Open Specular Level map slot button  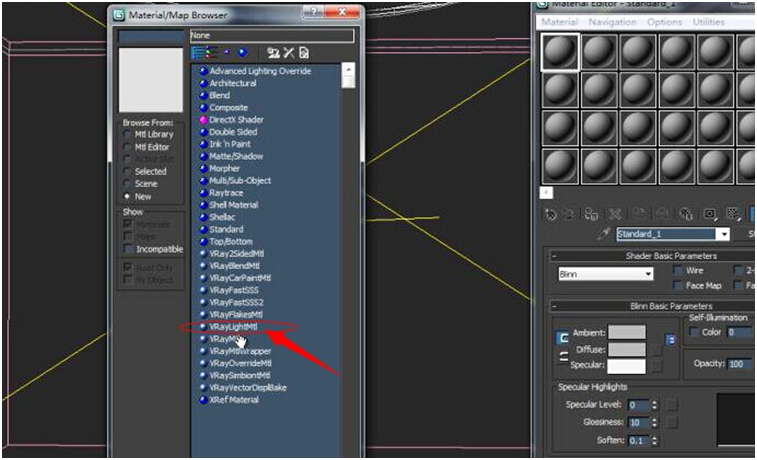pos(672,404)
